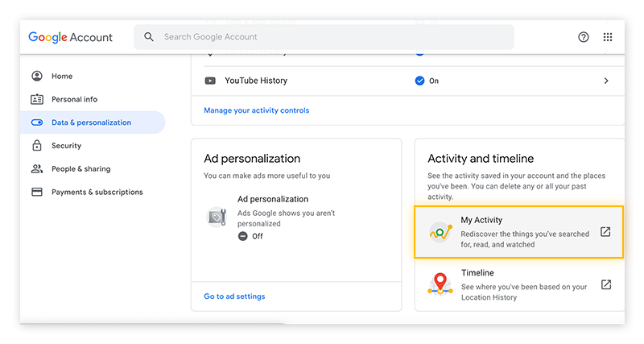Click the YouTube History On checkmark

[x=419, y=81]
